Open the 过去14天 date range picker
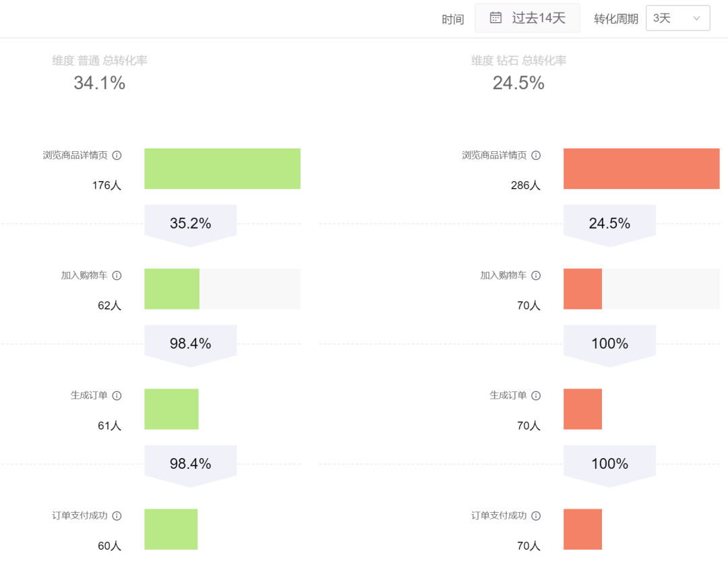 (528, 18)
